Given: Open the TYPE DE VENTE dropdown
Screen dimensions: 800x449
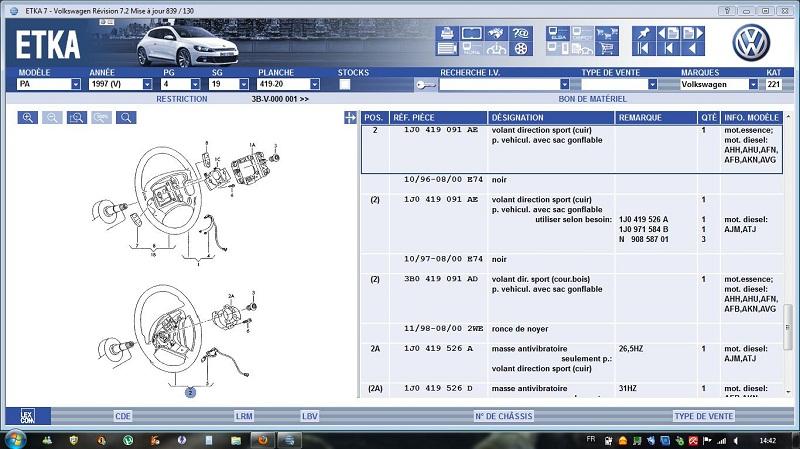Looking at the screenshot, I should [x=652, y=84].
